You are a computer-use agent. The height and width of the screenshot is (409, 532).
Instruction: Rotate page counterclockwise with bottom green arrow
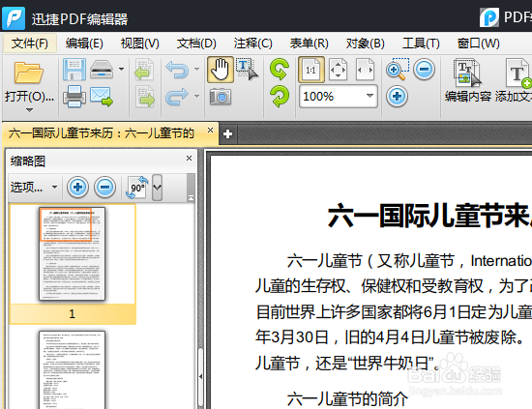click(280, 96)
